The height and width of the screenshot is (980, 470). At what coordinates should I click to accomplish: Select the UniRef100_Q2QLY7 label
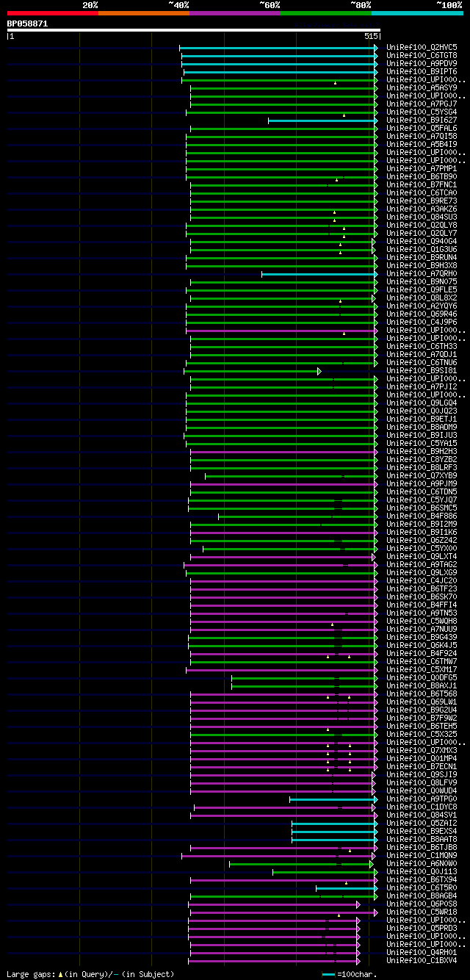[422, 233]
